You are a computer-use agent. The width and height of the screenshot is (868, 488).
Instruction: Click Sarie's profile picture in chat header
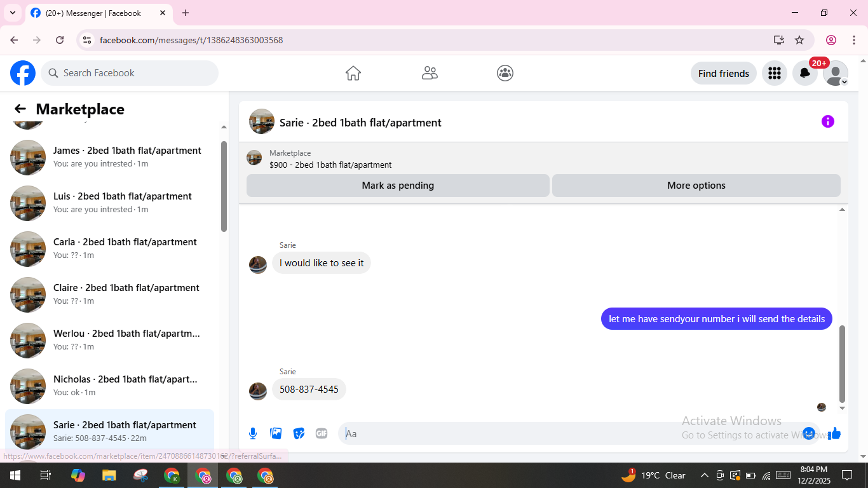point(262,121)
